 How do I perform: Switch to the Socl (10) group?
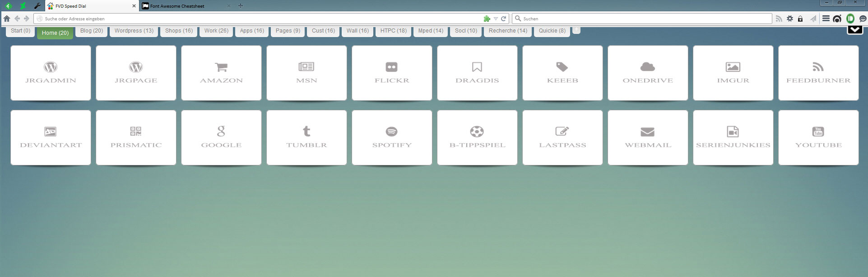coord(466,31)
